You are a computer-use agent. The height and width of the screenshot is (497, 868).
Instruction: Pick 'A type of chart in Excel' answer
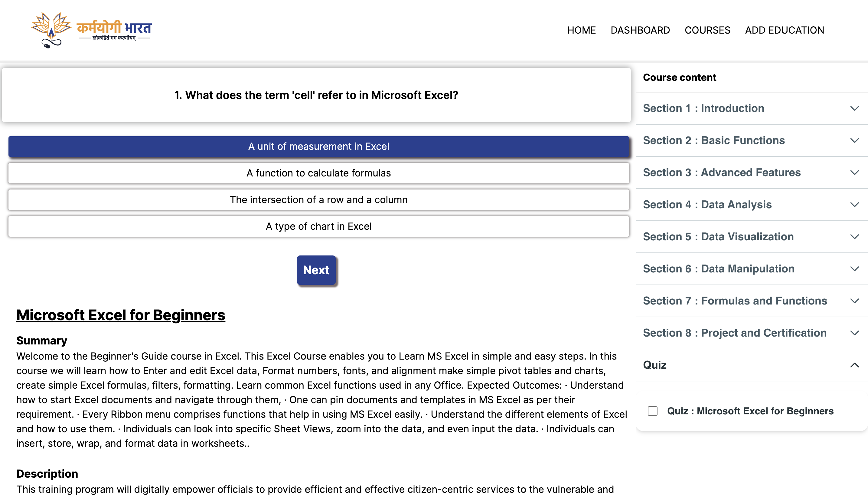[318, 226]
